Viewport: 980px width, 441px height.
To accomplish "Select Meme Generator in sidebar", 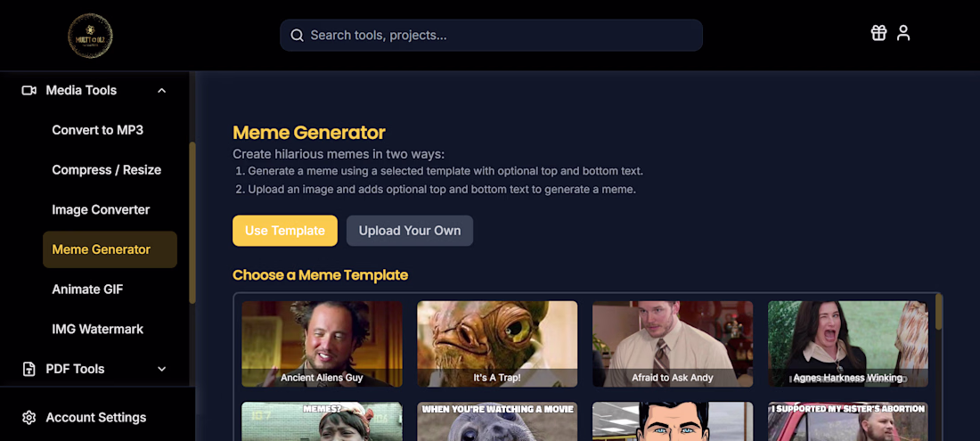I will (110, 249).
